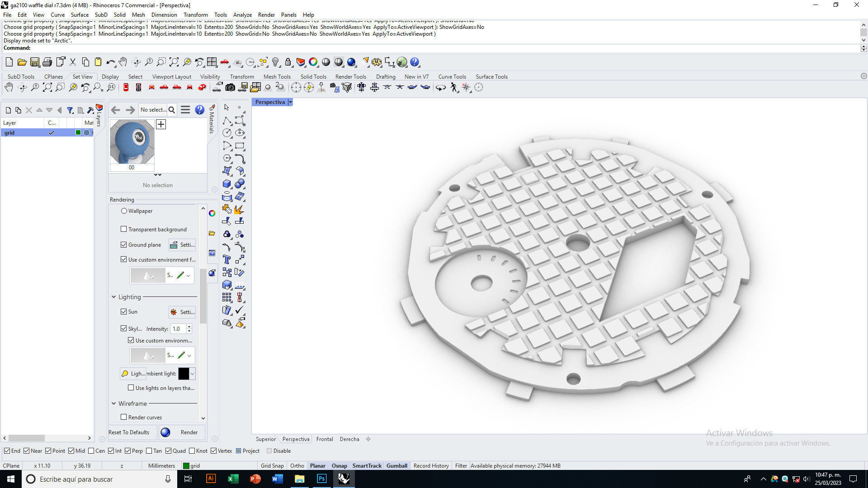Click the search magnifier in Materials panel

pyautogui.click(x=172, y=109)
